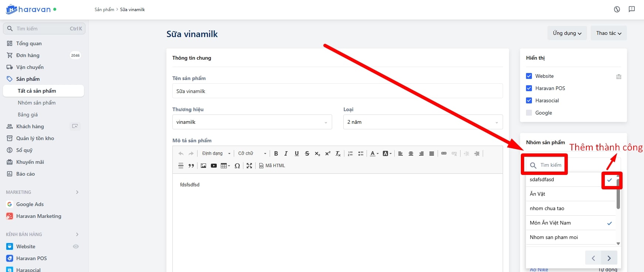Screen dimensions: 644x272
Task: Insert a bulleted list
Action: (x=361, y=153)
